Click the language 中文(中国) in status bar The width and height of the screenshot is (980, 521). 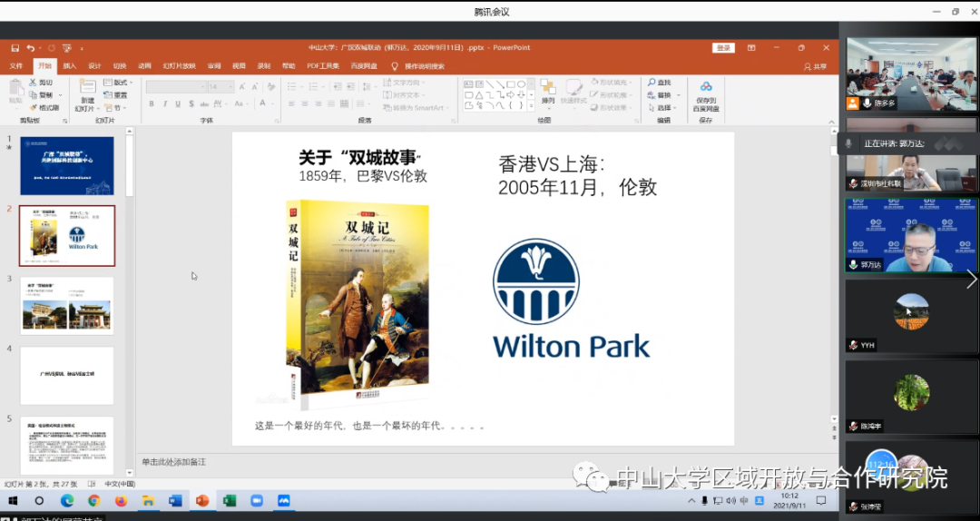[x=120, y=484]
